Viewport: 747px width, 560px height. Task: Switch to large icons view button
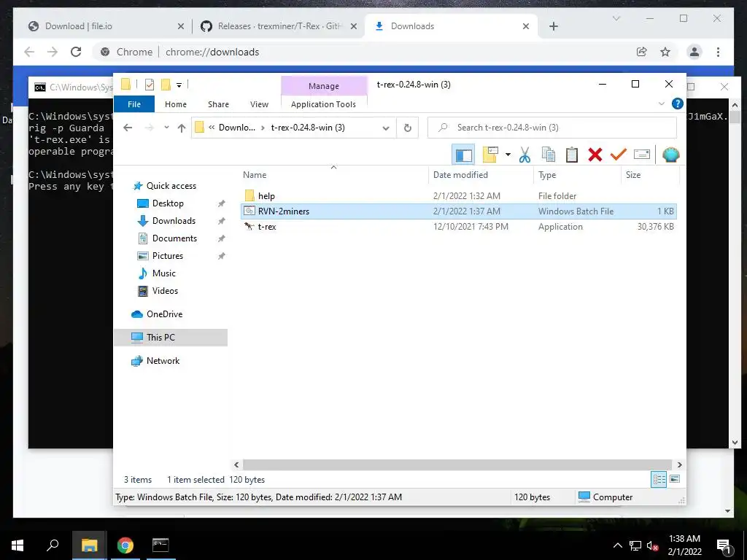[675, 480]
